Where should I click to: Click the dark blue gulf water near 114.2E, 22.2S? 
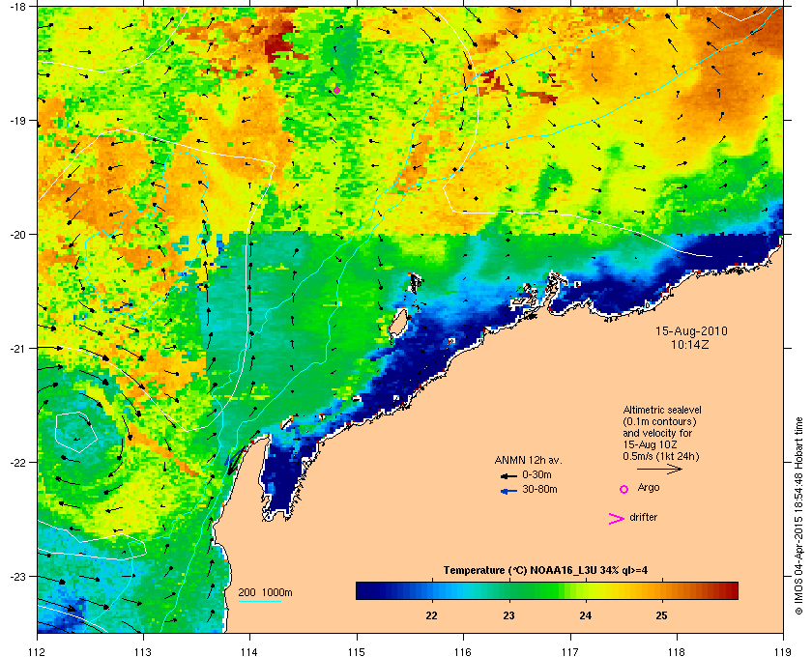[x=282, y=476]
